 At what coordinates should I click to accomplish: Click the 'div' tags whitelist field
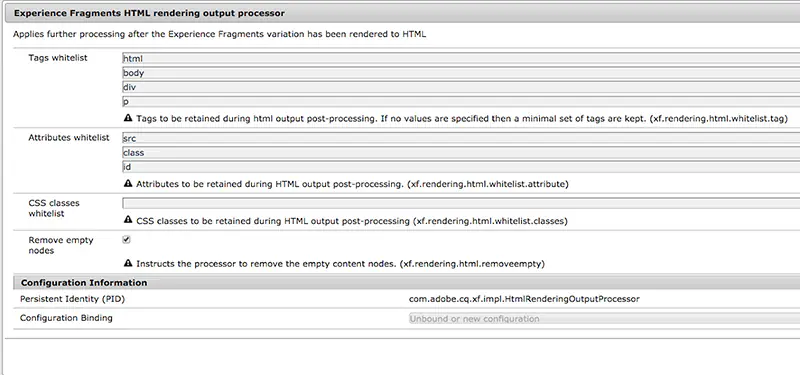point(461,87)
